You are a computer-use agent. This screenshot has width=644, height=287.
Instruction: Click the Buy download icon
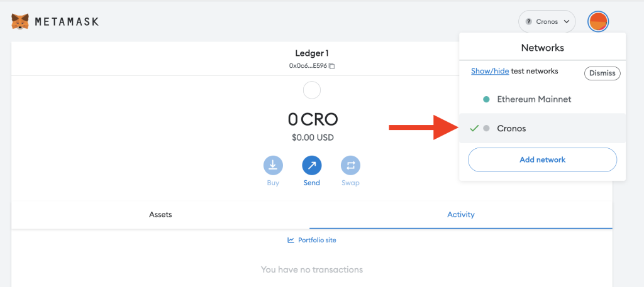[273, 165]
